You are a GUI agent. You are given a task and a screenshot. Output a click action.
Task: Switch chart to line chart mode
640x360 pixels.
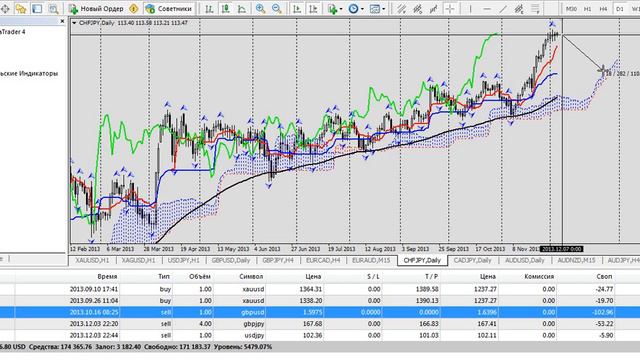(x=242, y=9)
